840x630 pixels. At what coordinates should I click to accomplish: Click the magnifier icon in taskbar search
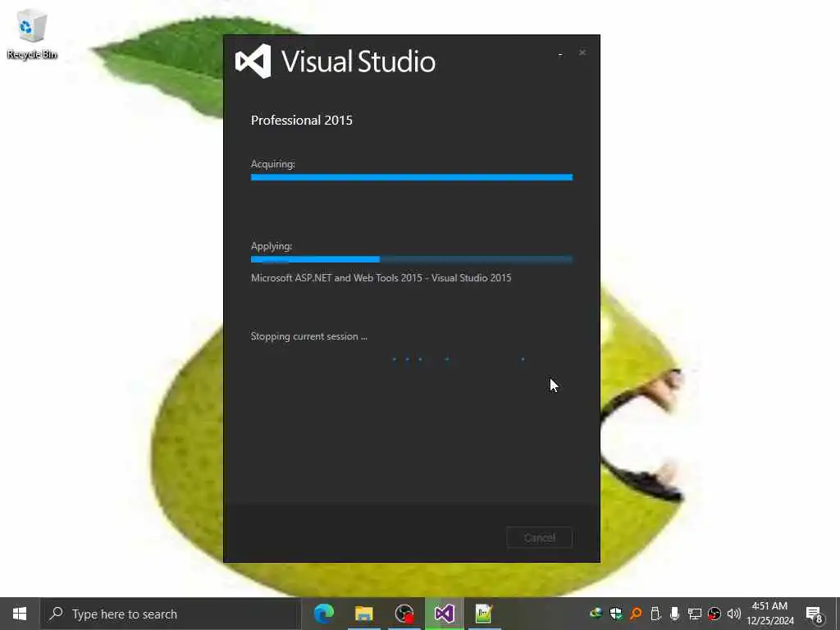click(x=57, y=614)
